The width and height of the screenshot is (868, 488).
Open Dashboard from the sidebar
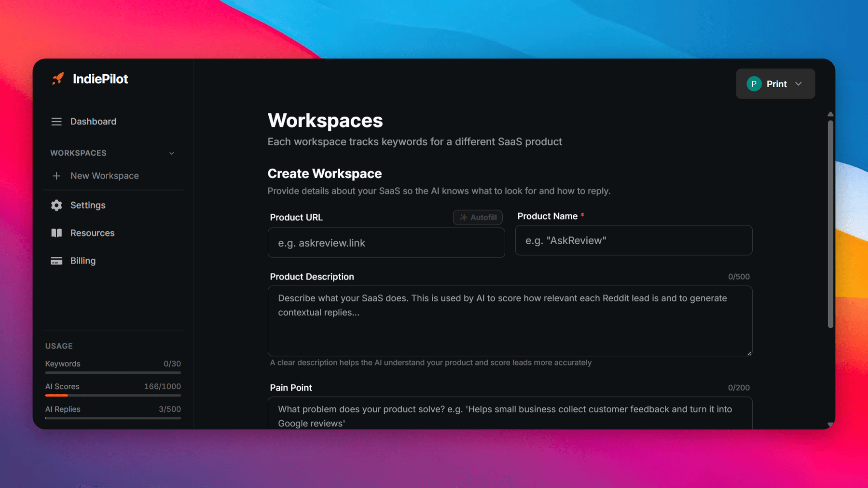coord(93,121)
